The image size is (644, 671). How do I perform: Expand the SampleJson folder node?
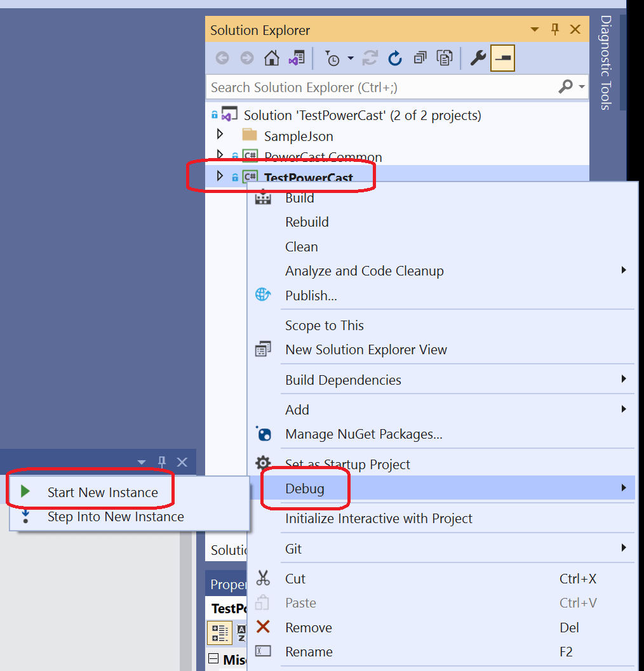pos(220,135)
